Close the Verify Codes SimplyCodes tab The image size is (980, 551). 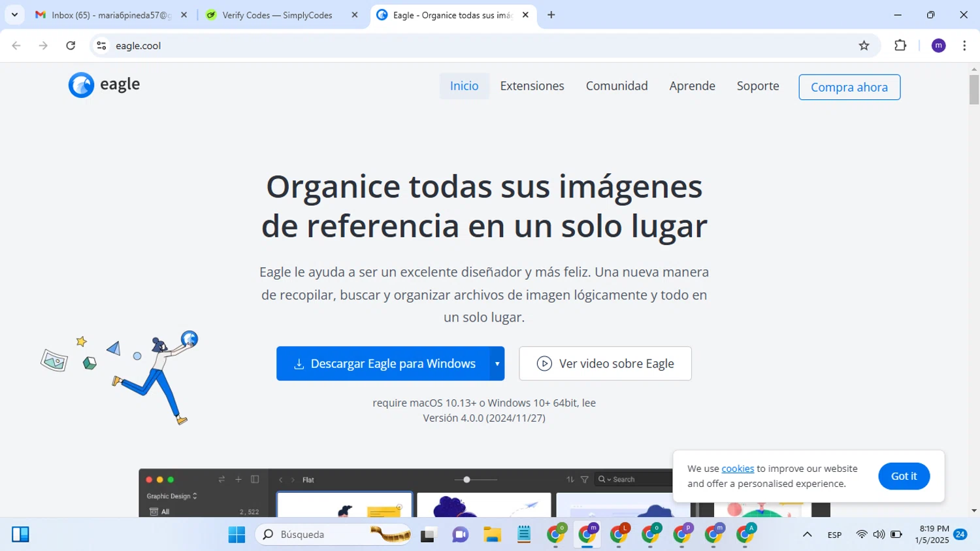point(354,15)
